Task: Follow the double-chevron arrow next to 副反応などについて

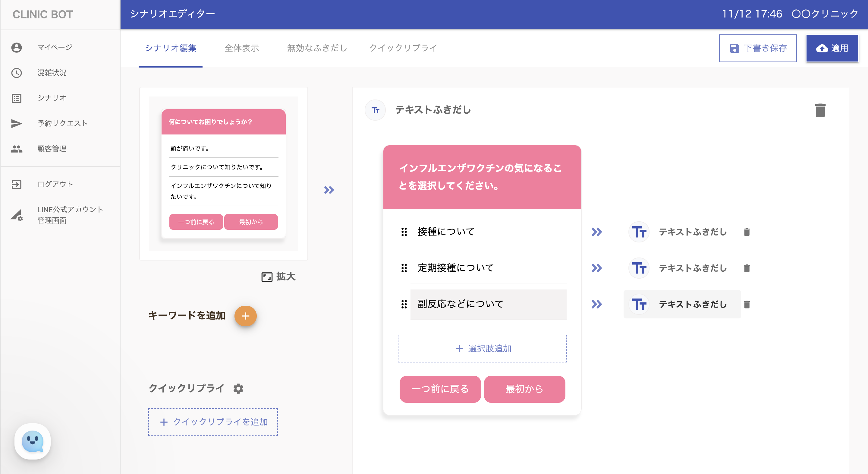Action: [596, 305]
